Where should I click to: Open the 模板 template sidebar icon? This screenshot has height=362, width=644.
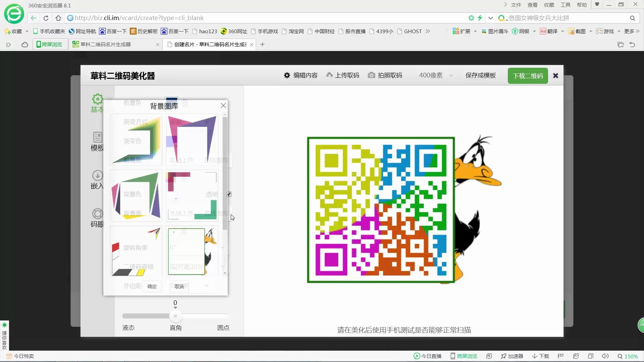(97, 141)
